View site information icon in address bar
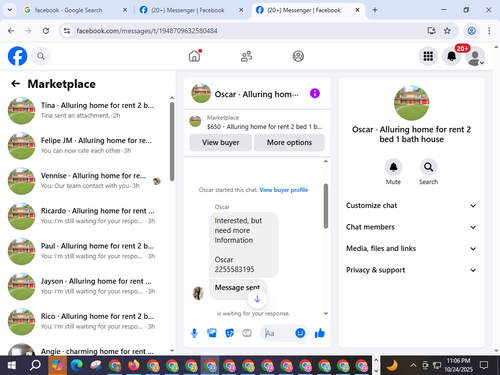This screenshot has height=375, width=500. (x=67, y=31)
